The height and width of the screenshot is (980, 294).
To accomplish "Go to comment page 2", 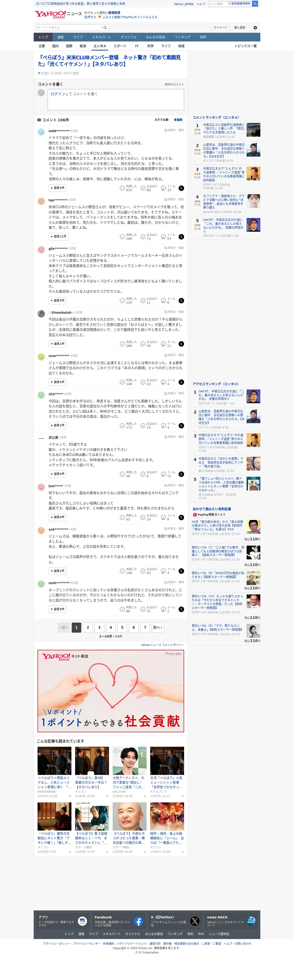I will click(88, 627).
